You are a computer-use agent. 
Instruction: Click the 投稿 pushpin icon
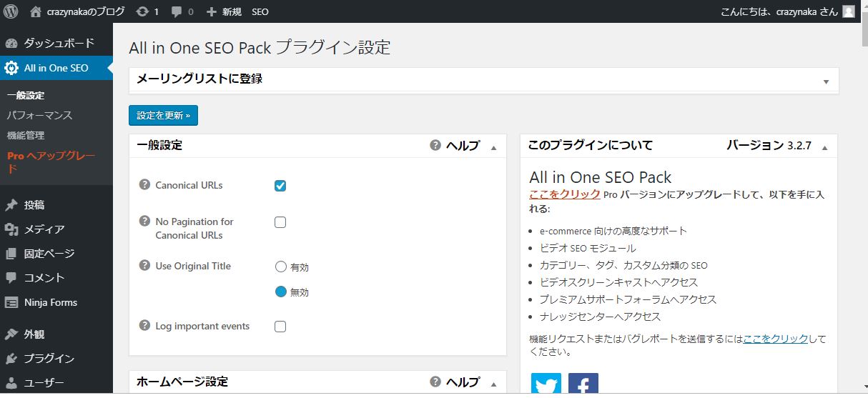click(11, 205)
